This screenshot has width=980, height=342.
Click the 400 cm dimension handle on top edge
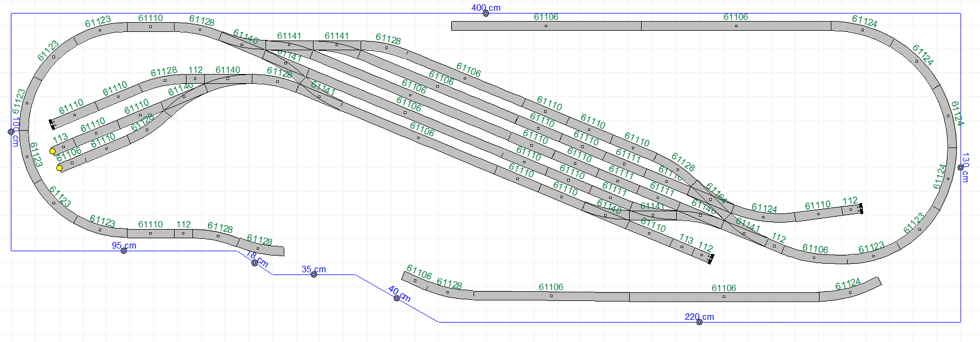point(486,14)
